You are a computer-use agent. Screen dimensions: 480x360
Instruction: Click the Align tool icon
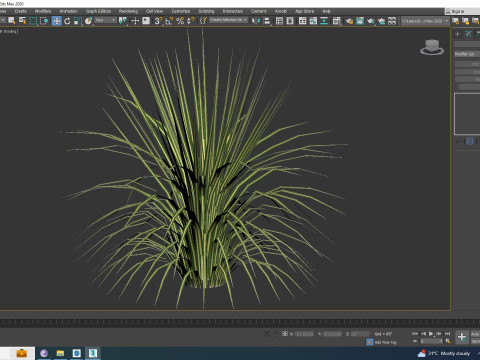click(x=267, y=21)
